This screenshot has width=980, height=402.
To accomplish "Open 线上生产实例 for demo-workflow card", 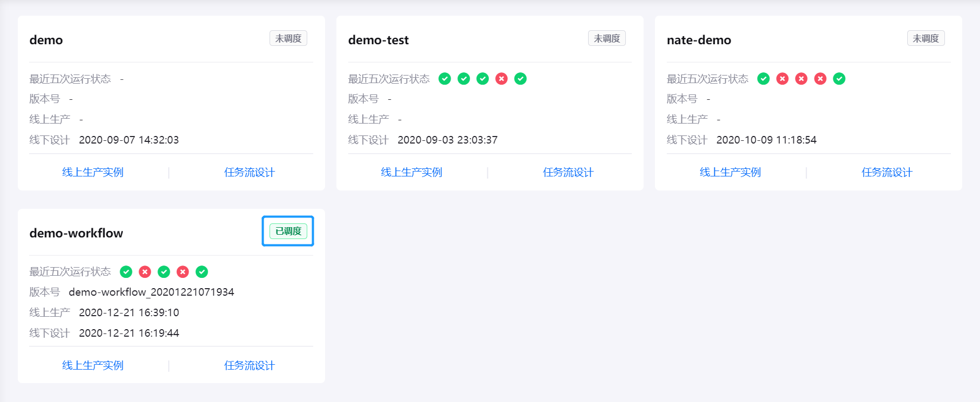I will coord(93,365).
